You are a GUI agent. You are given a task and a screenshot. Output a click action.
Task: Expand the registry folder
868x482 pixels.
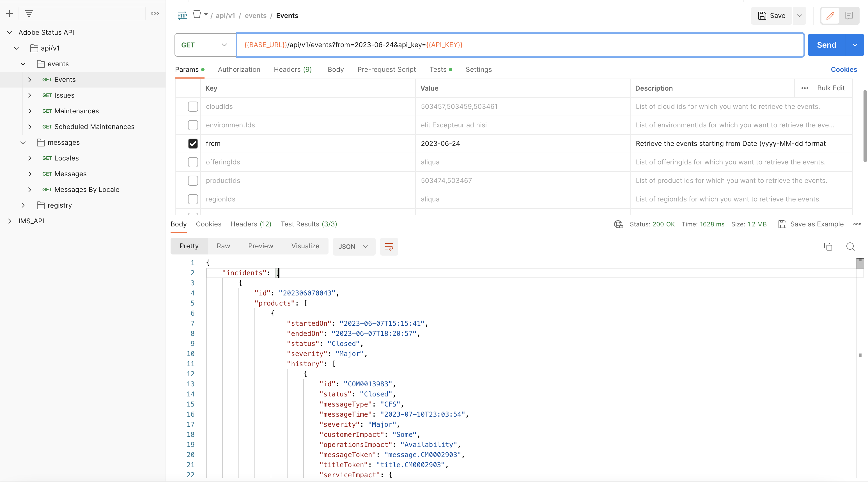click(23, 205)
